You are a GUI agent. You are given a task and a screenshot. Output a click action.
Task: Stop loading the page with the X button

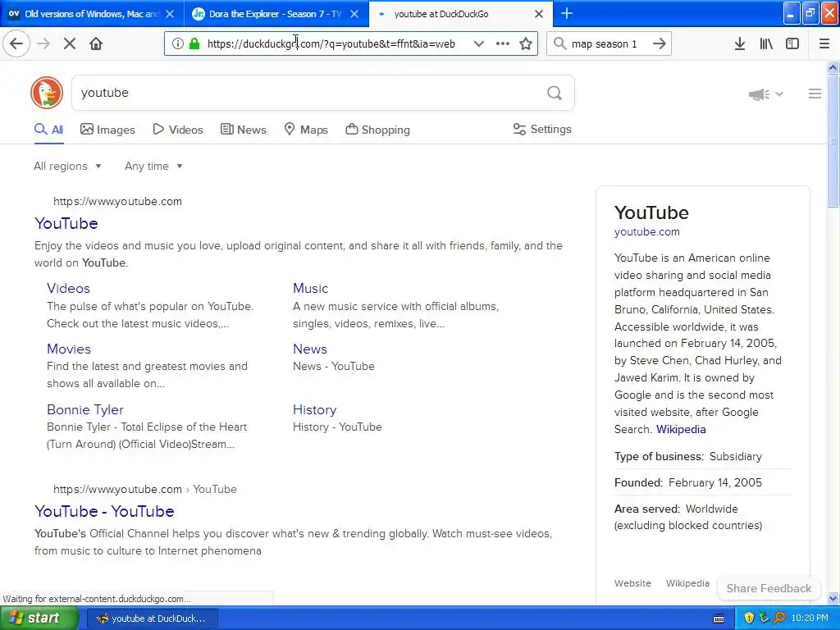tap(70, 43)
